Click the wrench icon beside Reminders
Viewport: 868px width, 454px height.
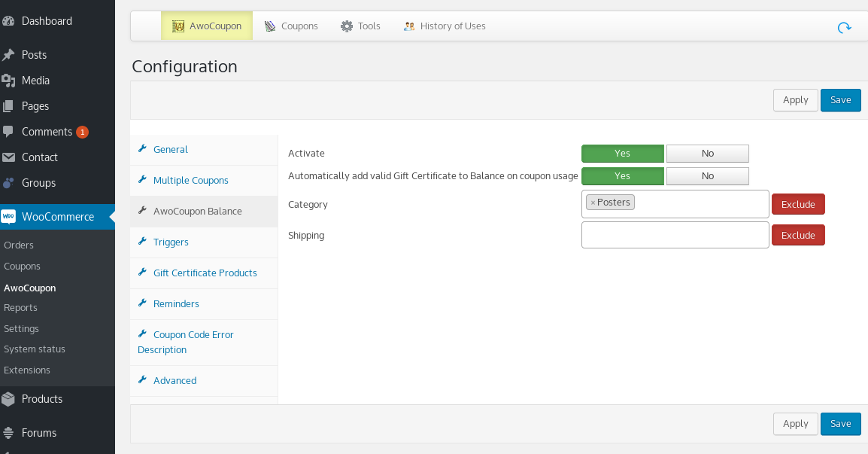[x=142, y=303]
